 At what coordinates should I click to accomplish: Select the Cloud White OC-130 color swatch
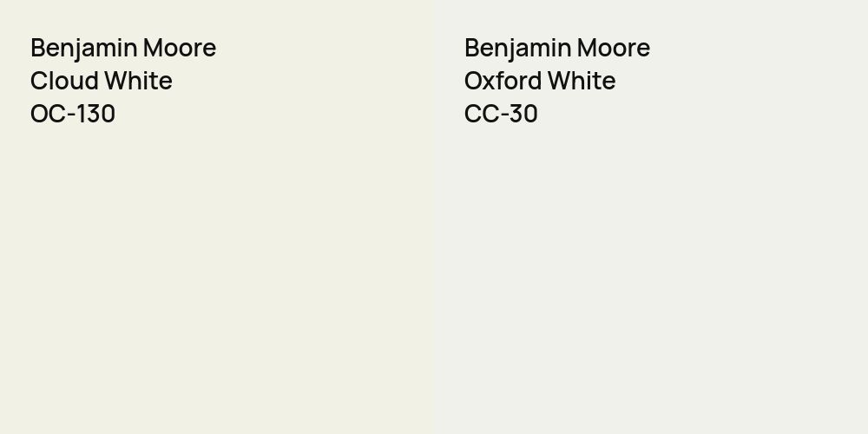(217, 278)
